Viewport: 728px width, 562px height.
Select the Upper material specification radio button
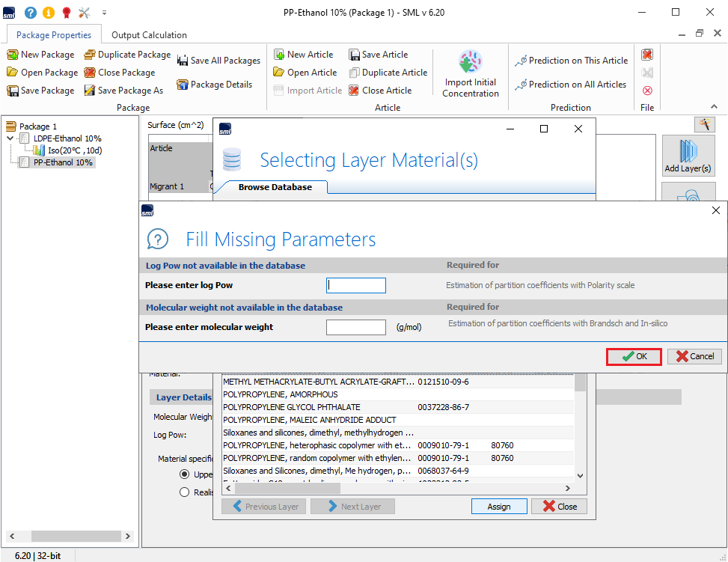point(185,474)
